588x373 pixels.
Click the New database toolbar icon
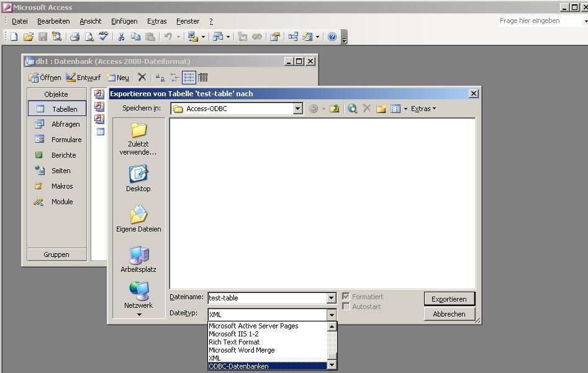pos(14,37)
